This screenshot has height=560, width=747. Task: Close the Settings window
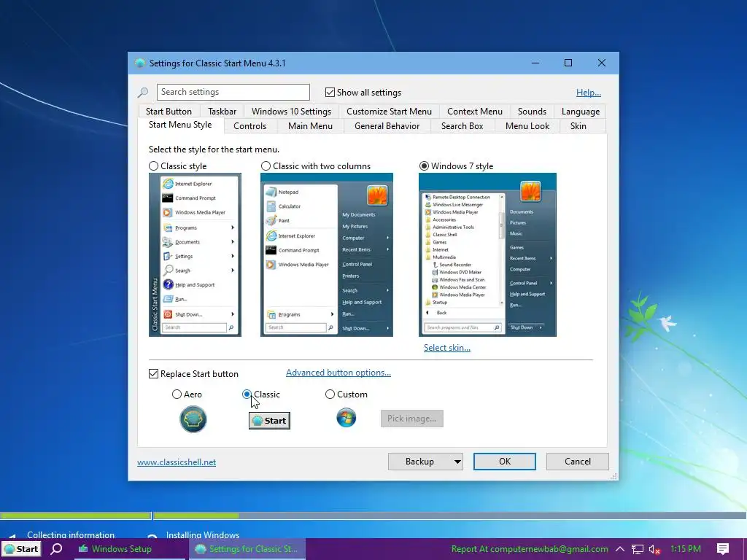[602, 63]
